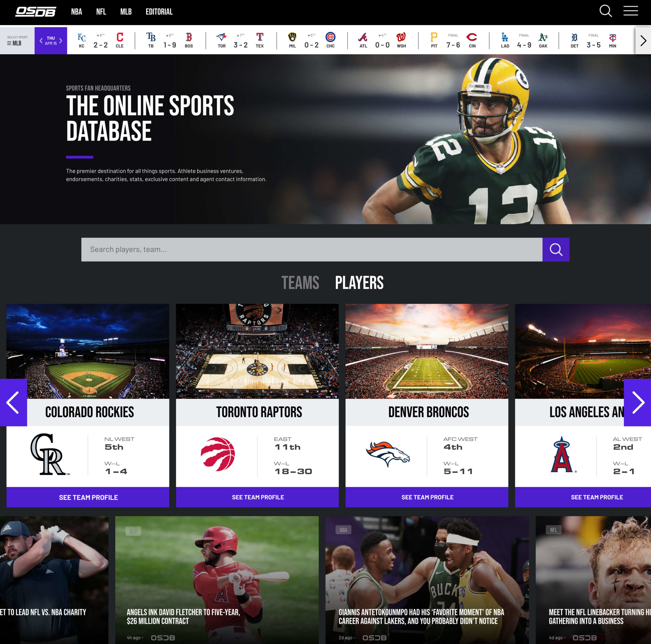
Task: Click the NBA tag on Giannis article
Action: 343,530
